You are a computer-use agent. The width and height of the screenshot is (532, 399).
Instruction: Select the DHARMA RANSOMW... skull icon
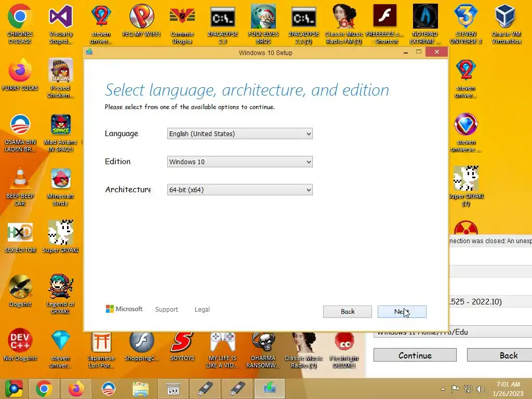263,350
